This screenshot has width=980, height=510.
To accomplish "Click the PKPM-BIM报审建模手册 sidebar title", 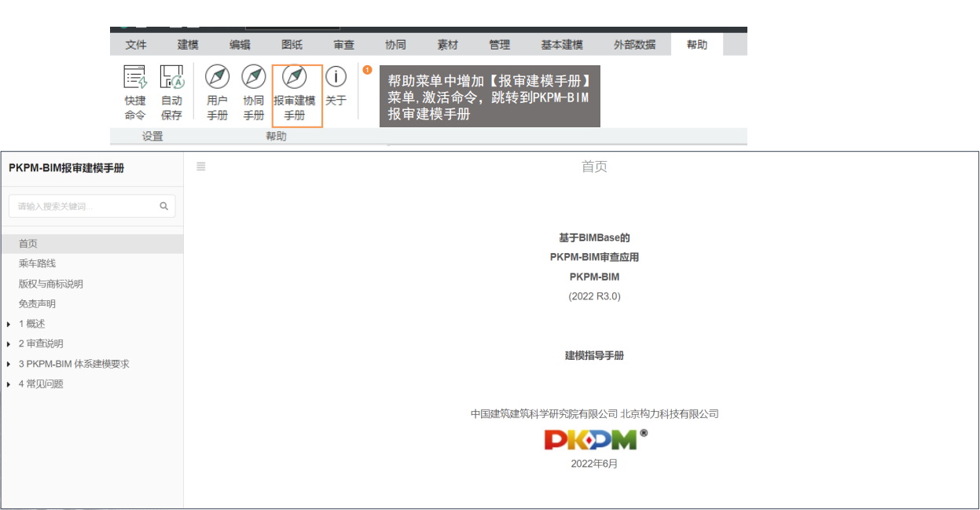I will [66, 168].
